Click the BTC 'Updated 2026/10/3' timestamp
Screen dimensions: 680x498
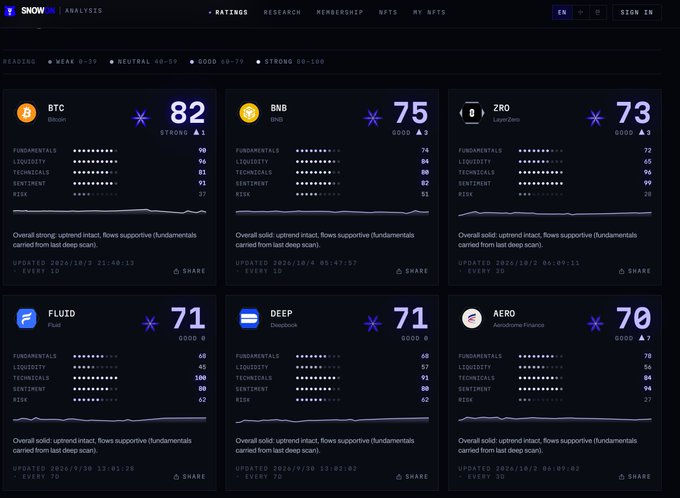[73, 263]
